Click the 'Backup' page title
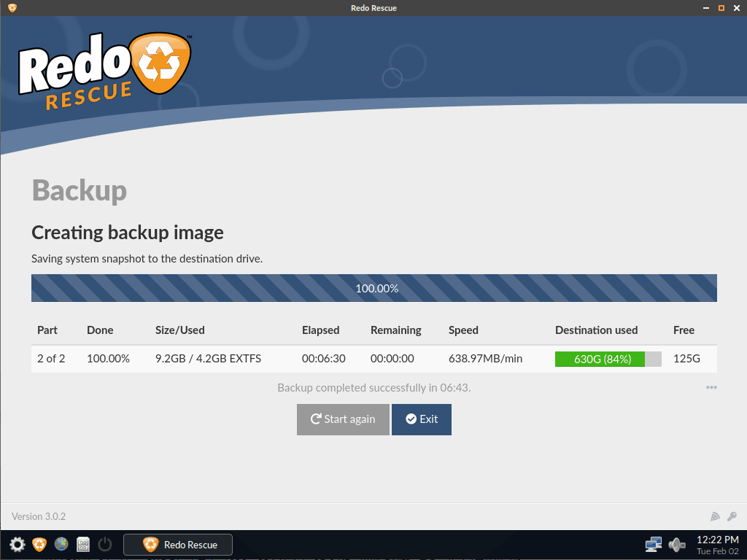Image resolution: width=747 pixels, height=560 pixels. (80, 191)
